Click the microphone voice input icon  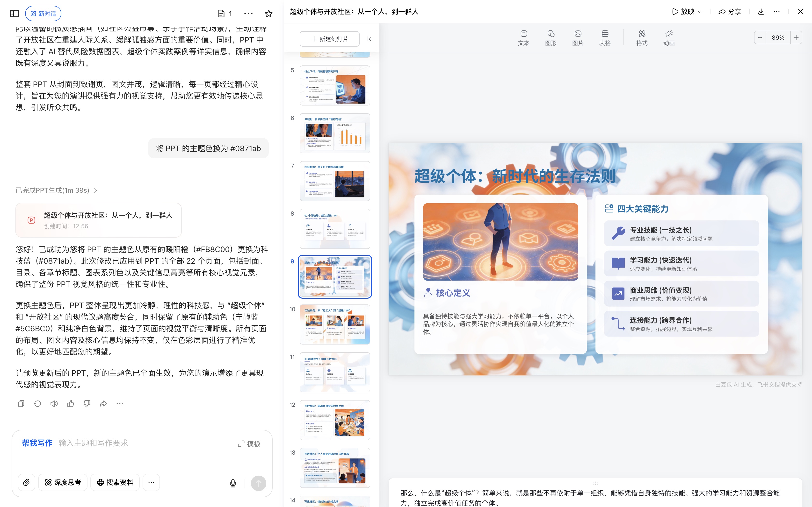click(x=233, y=483)
